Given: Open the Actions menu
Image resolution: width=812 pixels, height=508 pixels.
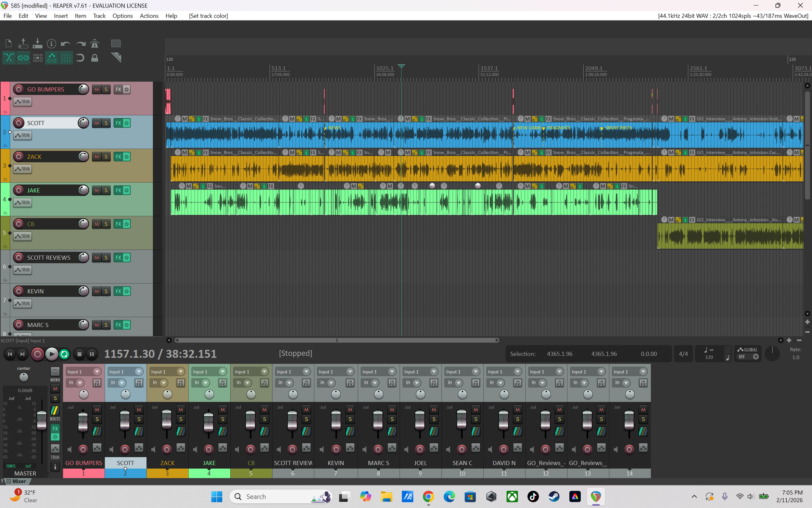Looking at the screenshot, I should tap(149, 16).
